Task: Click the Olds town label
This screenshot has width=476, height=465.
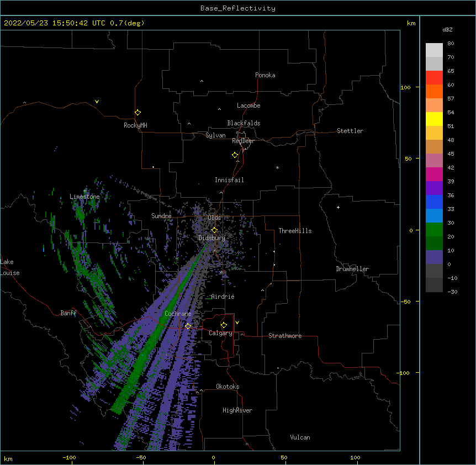Action: [214, 218]
